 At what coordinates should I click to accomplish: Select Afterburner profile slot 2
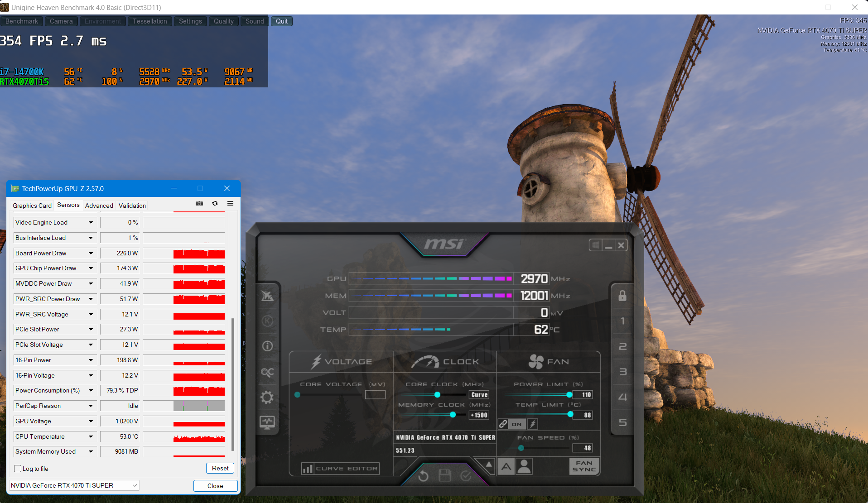(622, 346)
